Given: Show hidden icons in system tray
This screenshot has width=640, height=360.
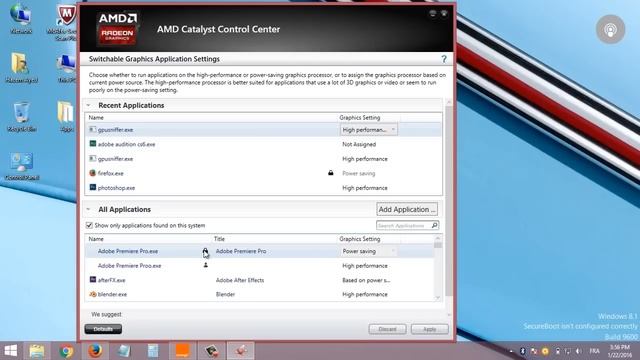Looking at the screenshot, I should pyautogui.click(x=511, y=351).
